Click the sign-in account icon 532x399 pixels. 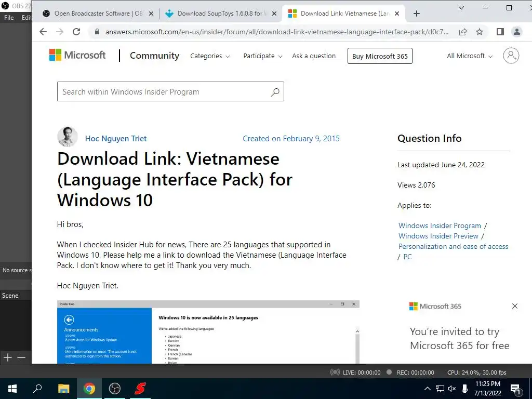(511, 56)
